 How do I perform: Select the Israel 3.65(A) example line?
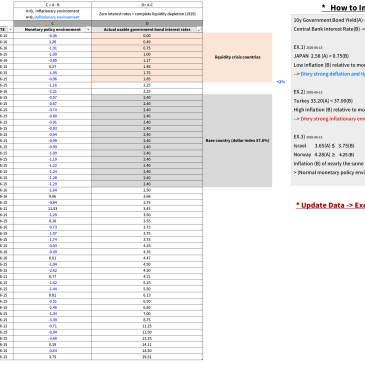pyautogui.click(x=324, y=146)
